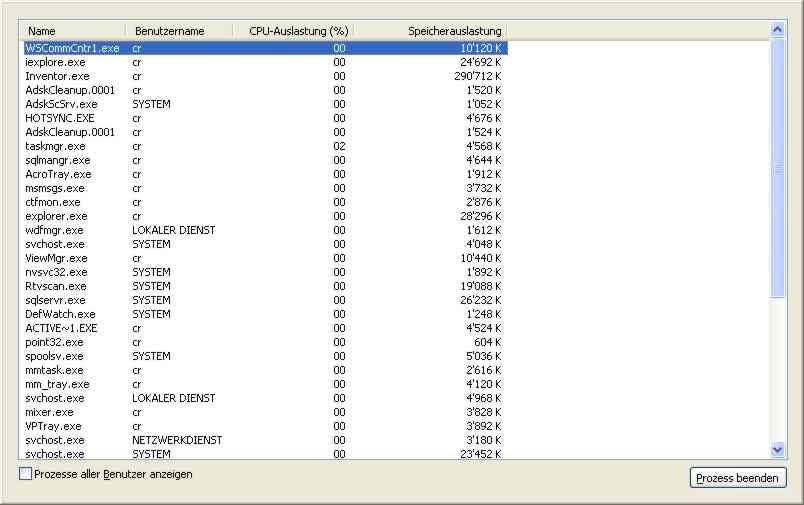Select svchost.exe row using 23'452 K
This screenshot has width=804, height=505.
tap(265, 454)
